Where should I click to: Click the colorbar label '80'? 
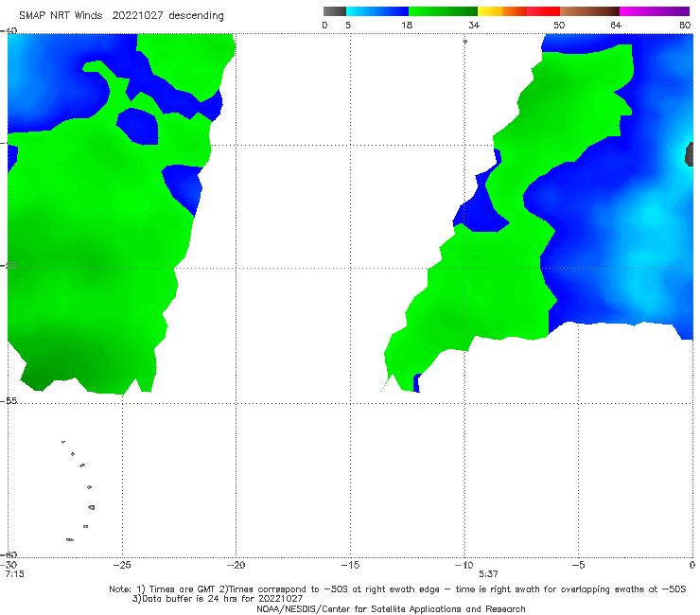[x=685, y=25]
